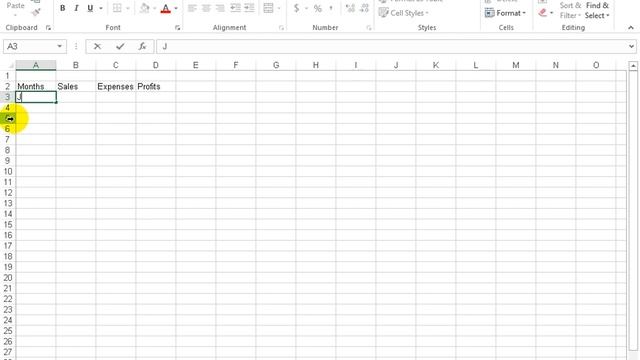Click the Months cell

tap(36, 87)
